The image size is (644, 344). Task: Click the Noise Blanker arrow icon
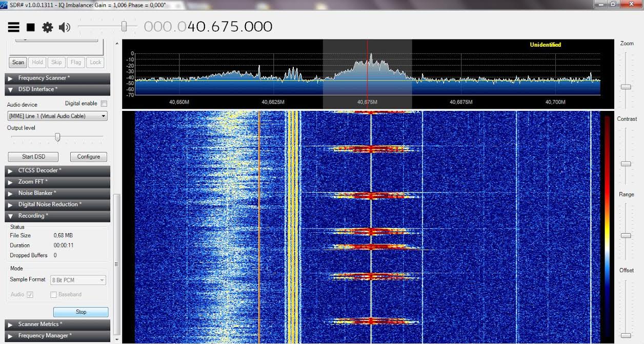(x=10, y=193)
